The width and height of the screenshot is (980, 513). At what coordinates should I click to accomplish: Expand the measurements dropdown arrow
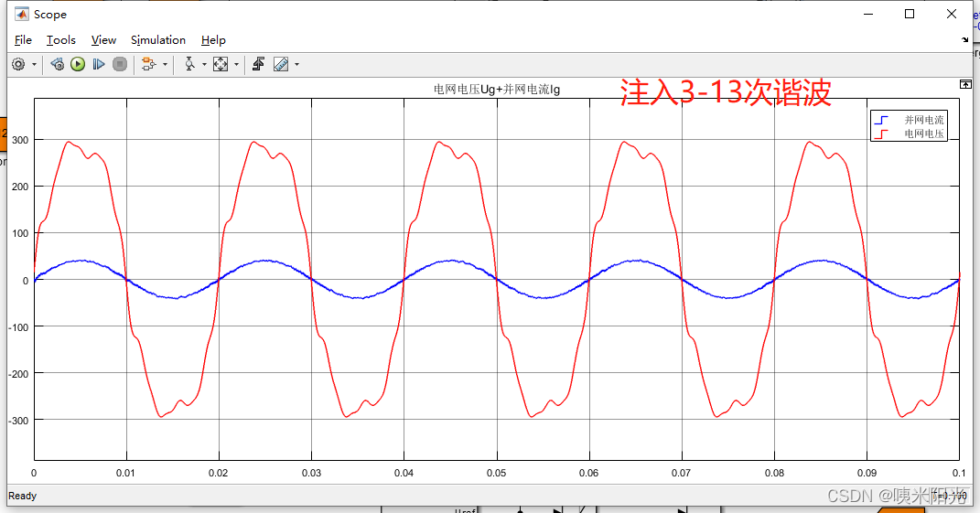pos(296,64)
